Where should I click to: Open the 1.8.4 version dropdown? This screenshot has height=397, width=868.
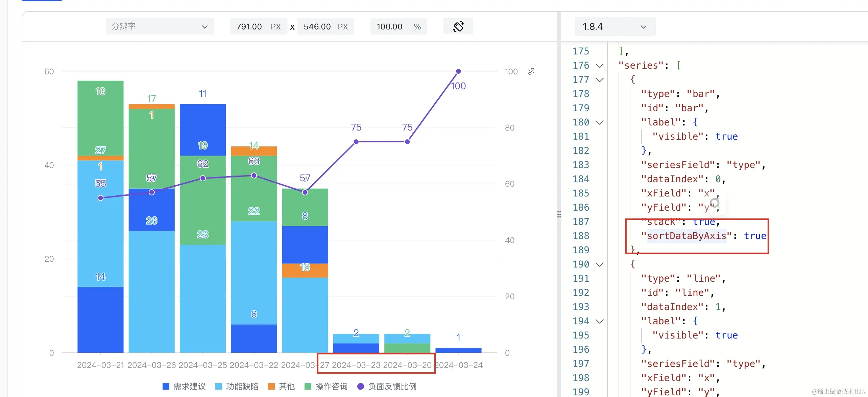(614, 26)
